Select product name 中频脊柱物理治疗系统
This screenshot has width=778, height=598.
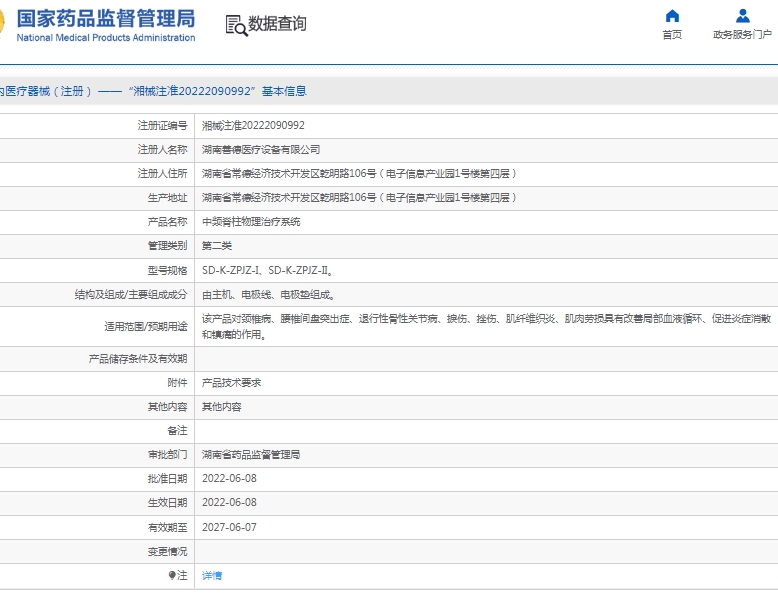pos(251,222)
